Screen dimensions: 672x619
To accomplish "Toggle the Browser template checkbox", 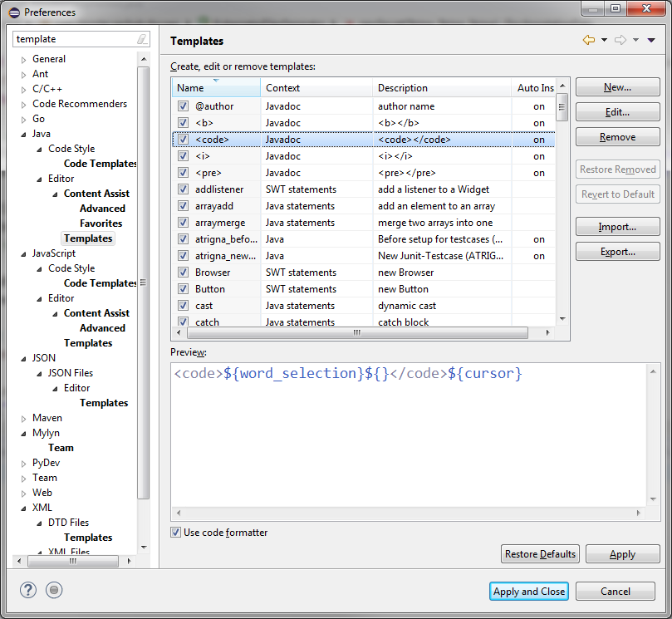I will tap(183, 273).
